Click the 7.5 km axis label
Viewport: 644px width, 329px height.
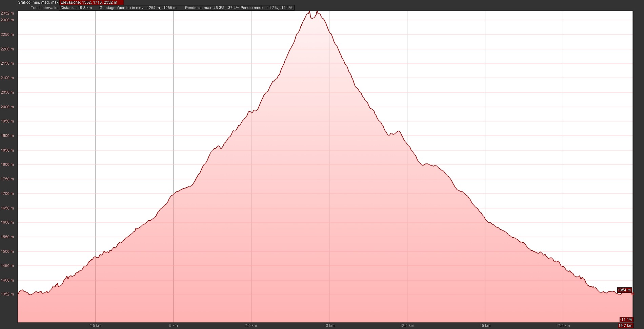click(251, 326)
